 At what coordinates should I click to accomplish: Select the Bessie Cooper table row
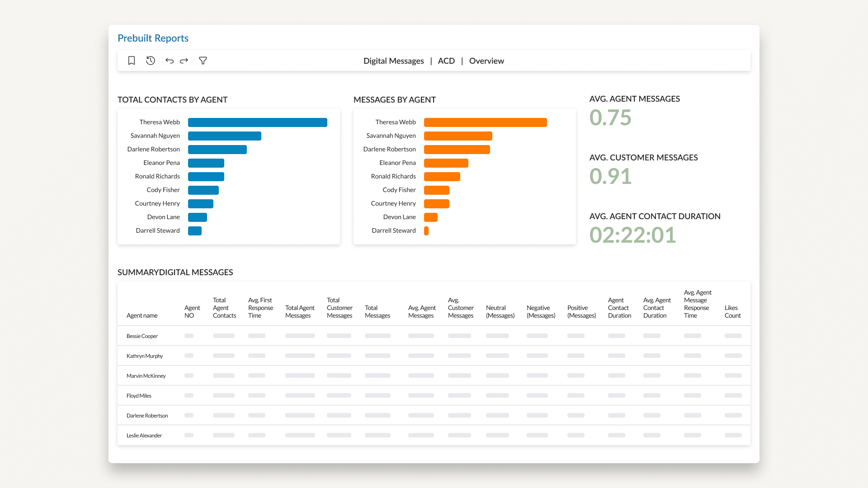142,336
